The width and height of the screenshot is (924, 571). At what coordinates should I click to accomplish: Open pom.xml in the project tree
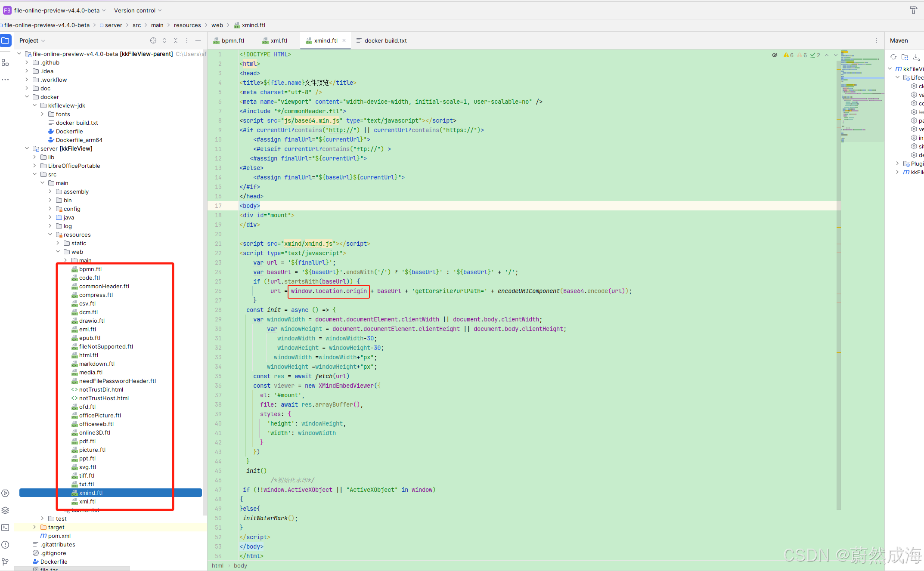coord(59,536)
